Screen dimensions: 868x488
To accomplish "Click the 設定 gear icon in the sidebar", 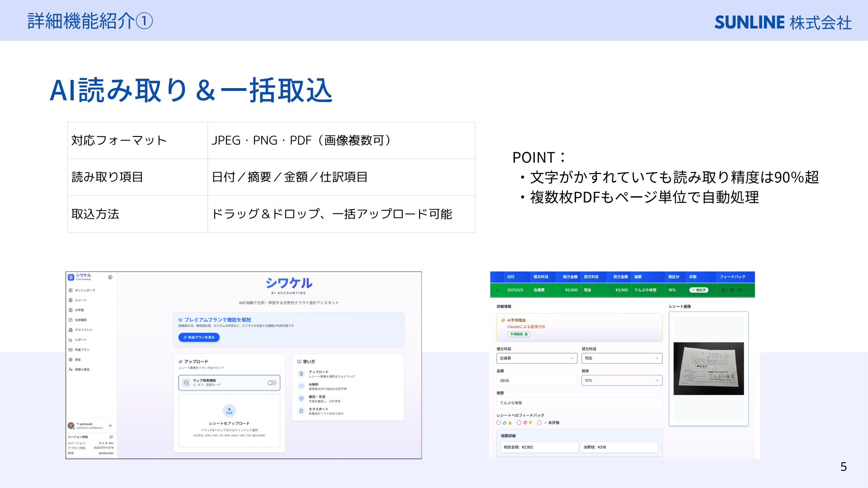I will pos(71,360).
